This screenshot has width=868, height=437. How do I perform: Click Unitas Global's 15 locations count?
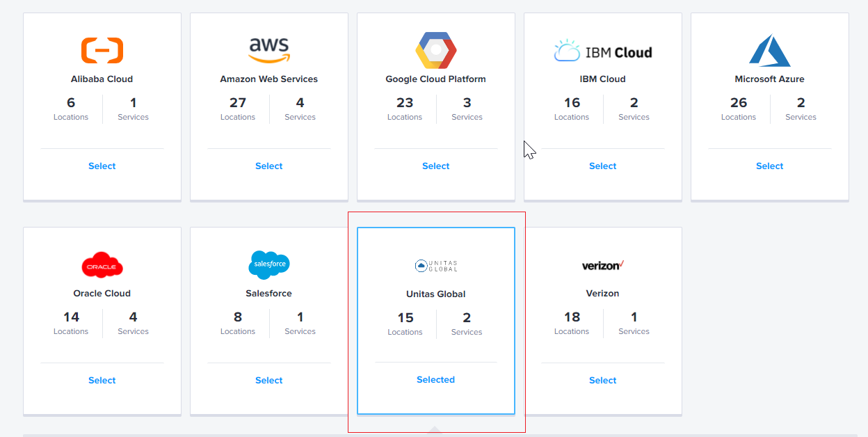pos(405,318)
